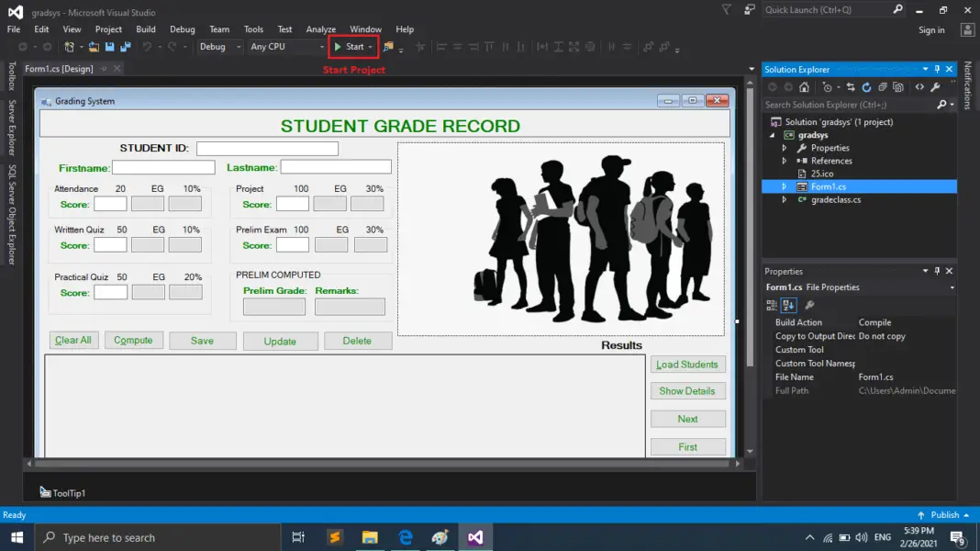Click the STUDENT ID text field
Image resolution: width=980 pixels, height=551 pixels.
tap(268, 148)
